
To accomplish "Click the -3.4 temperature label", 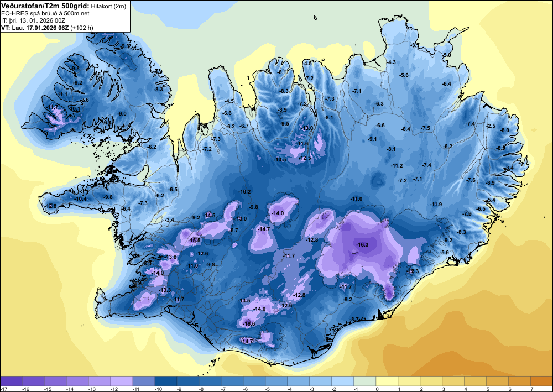I will coord(169,220).
